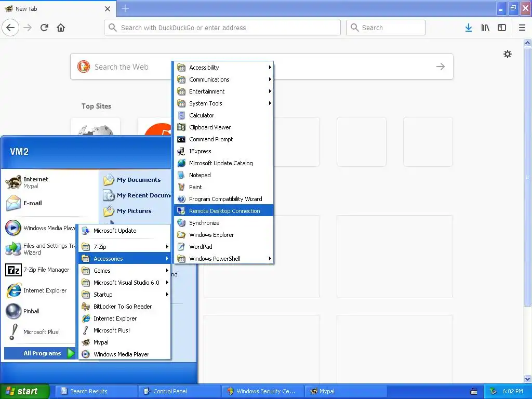532x399 pixels.
Task: Open Microsoft Update in All Programs
Action: coord(125,231)
